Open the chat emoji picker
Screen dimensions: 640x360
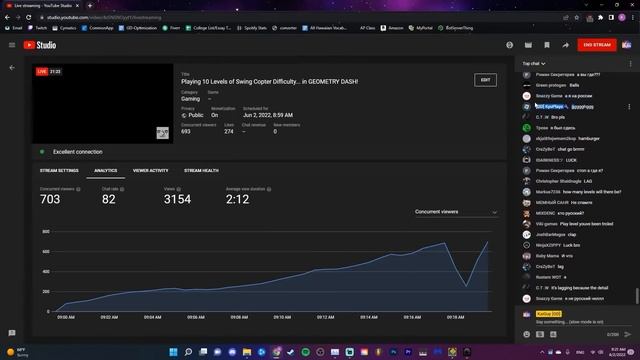(x=527, y=334)
